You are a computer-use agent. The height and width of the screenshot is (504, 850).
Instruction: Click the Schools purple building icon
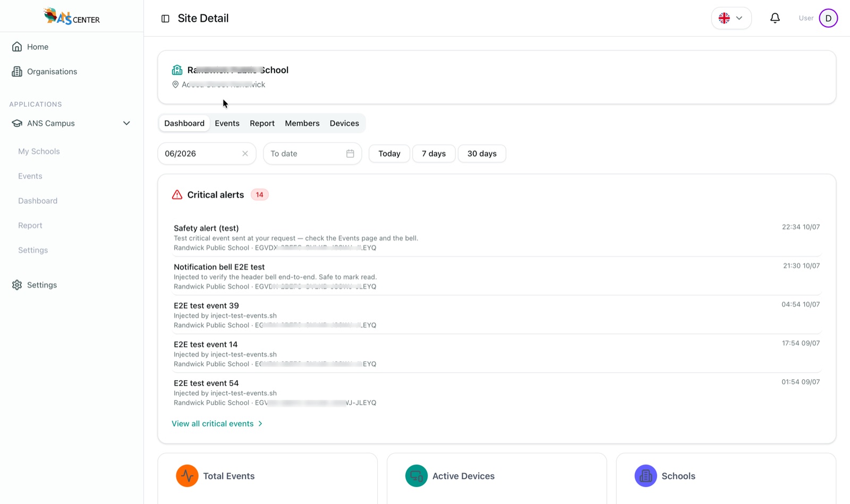click(x=645, y=476)
